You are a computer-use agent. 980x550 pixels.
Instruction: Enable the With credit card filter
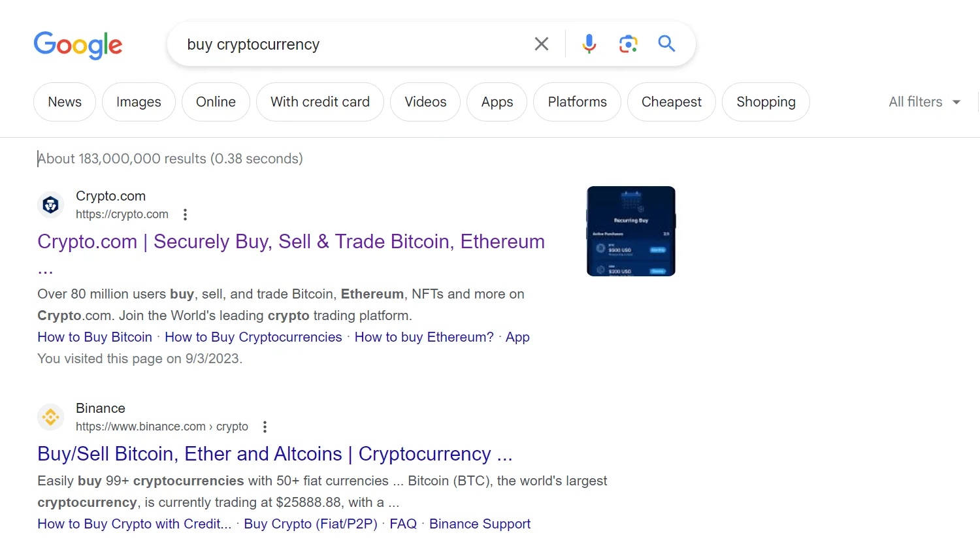[x=319, y=102]
